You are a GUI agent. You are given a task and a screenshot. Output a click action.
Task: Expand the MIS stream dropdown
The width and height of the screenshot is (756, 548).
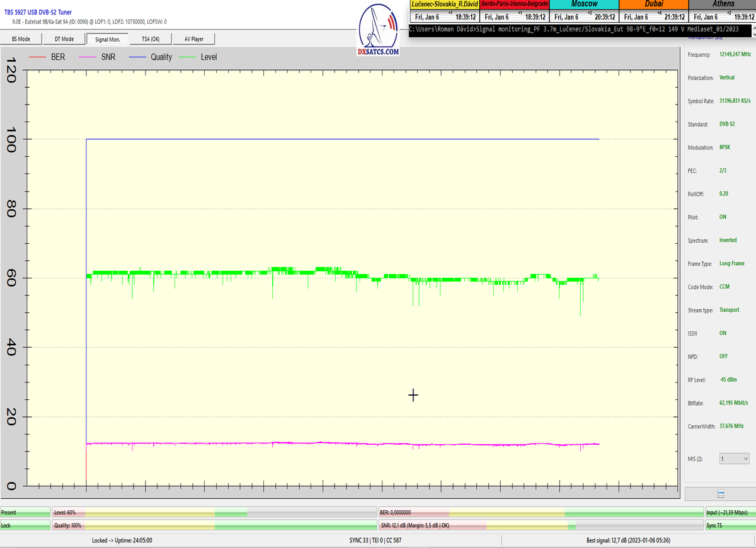coord(734,459)
